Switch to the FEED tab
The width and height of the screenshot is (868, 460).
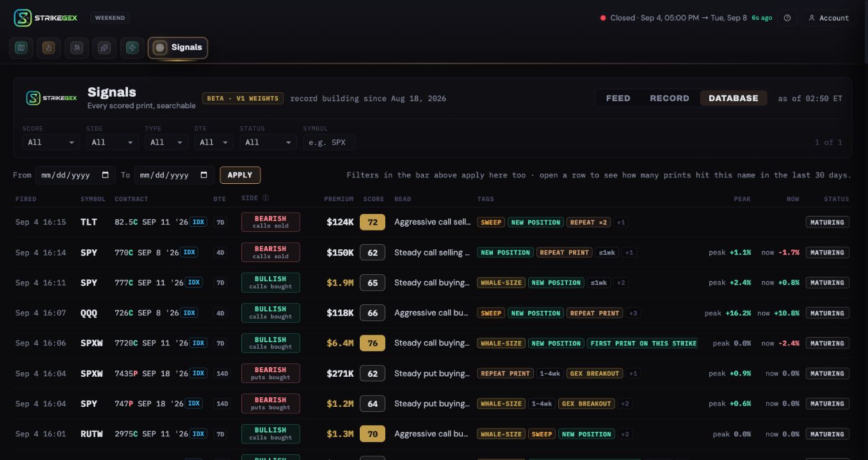(x=618, y=98)
